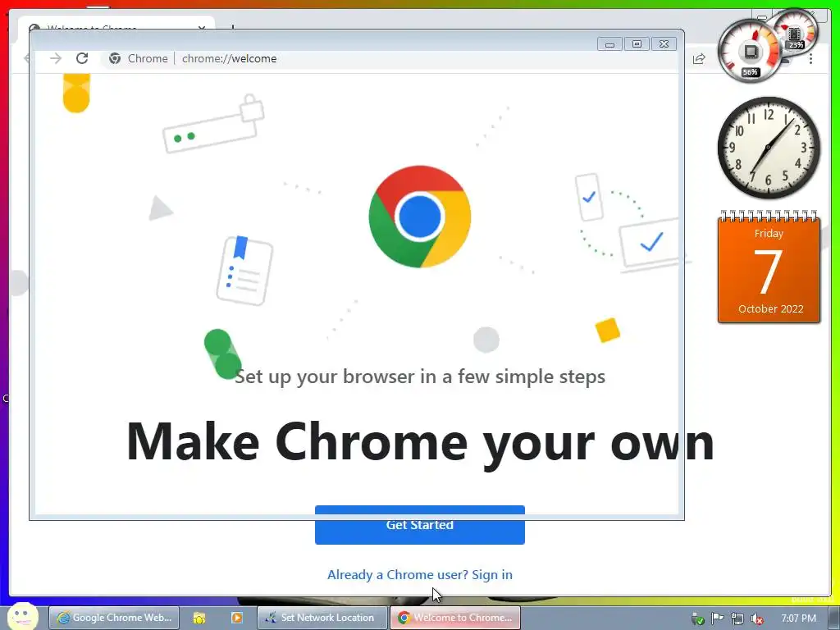
Task: Click the memory usage meter gadget
Action: pos(797,32)
